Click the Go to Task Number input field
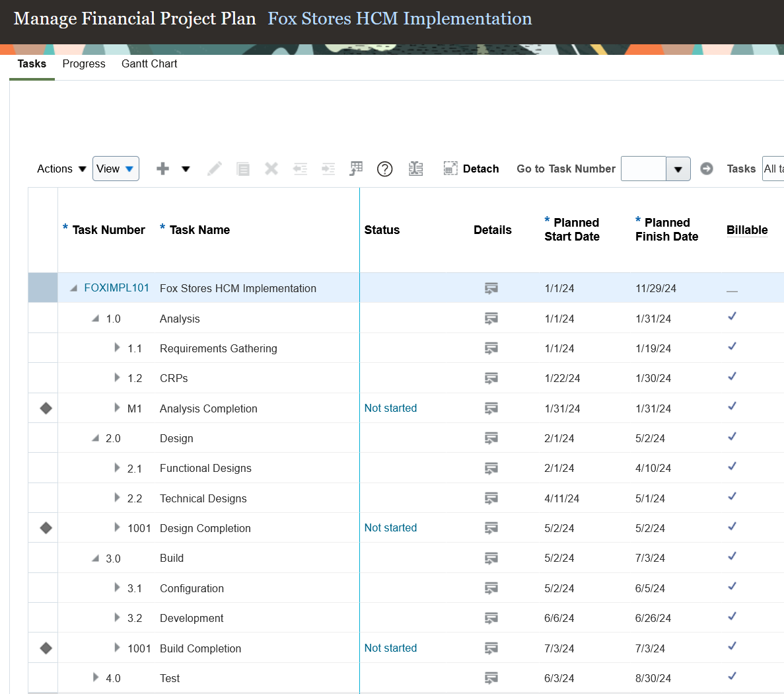This screenshot has width=784, height=694. 643,169
